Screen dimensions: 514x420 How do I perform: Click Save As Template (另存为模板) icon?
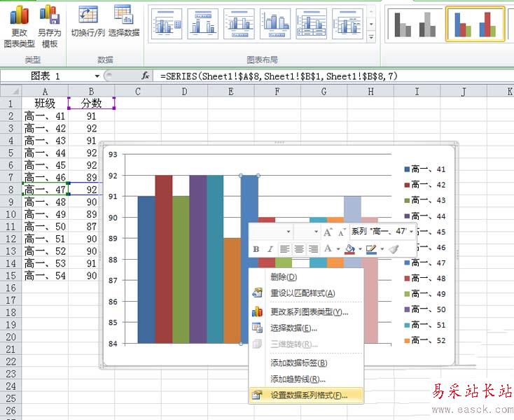point(50,27)
